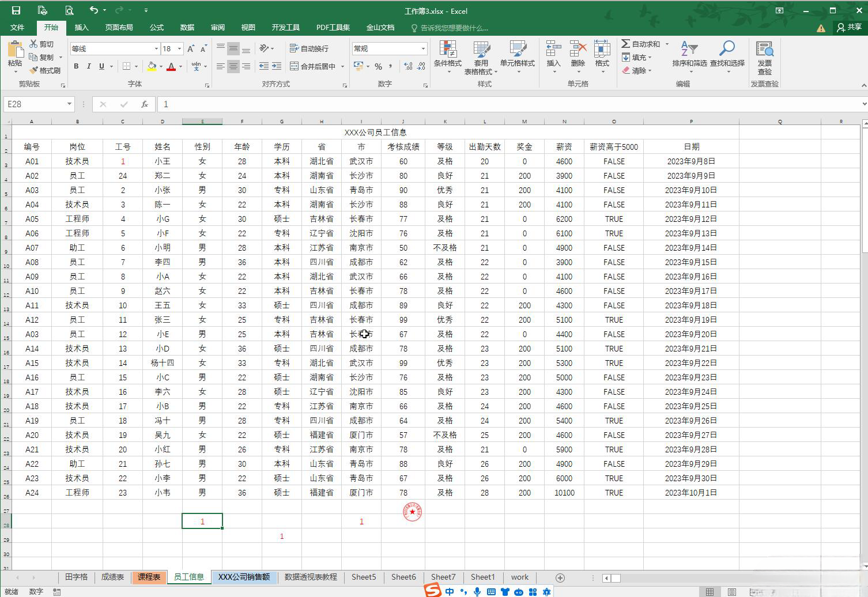Switch to the 页面布局 ribbon tab

tap(119, 27)
